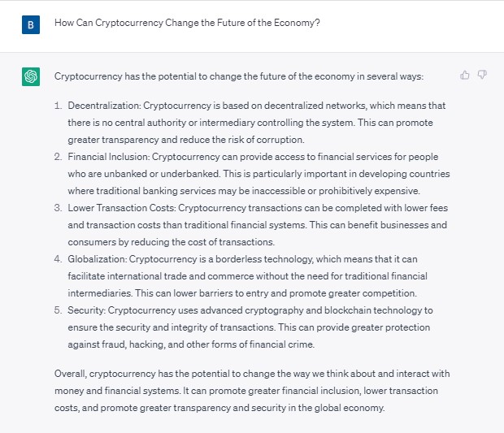Click the 'Overall, cryptocurrency has the potential' paragraph
Image resolution: width=504 pixels, height=433 pixels.
(x=252, y=391)
